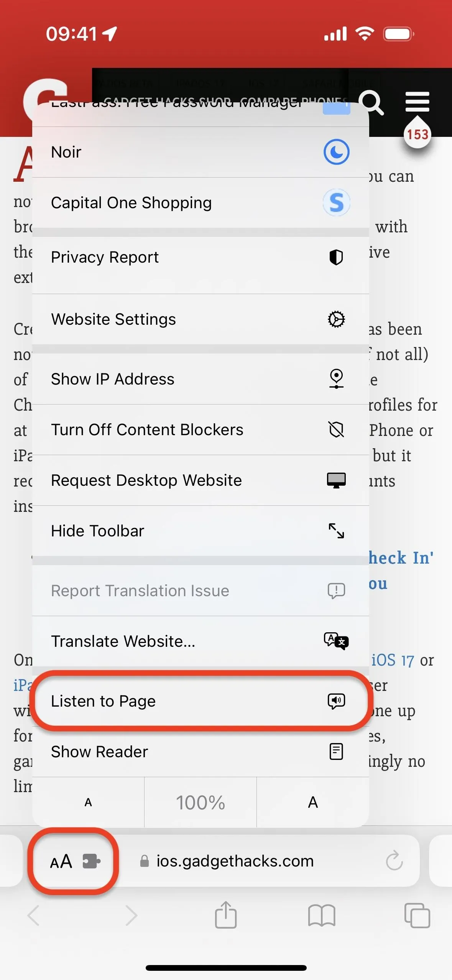Tap the Listen to Page speaker icon

click(336, 701)
